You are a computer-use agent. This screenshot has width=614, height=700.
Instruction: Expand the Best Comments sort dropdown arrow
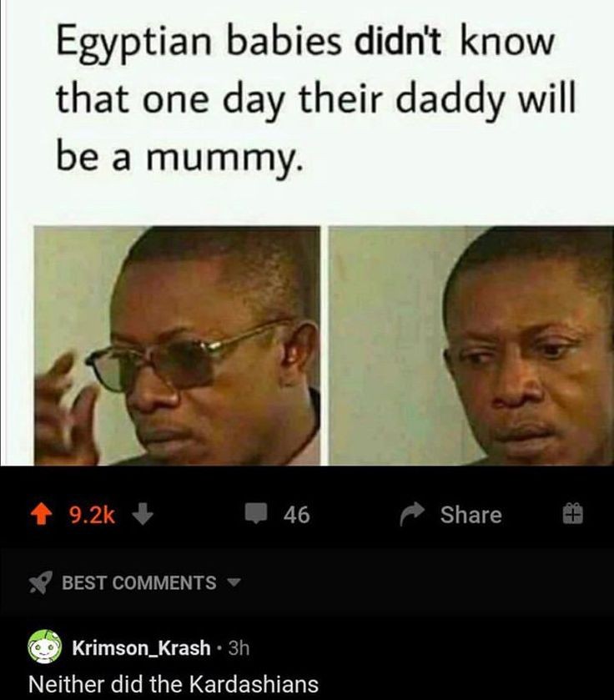click(234, 582)
